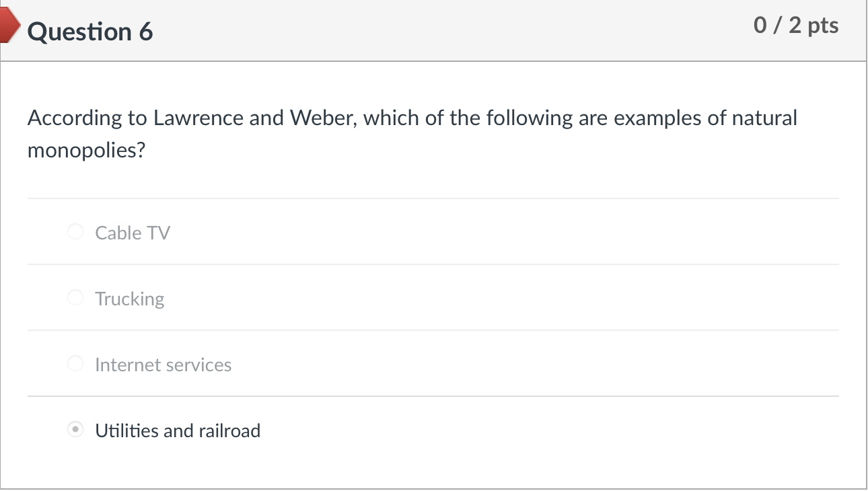Click the divider under the question prompt
868x491 pixels.
click(434, 197)
